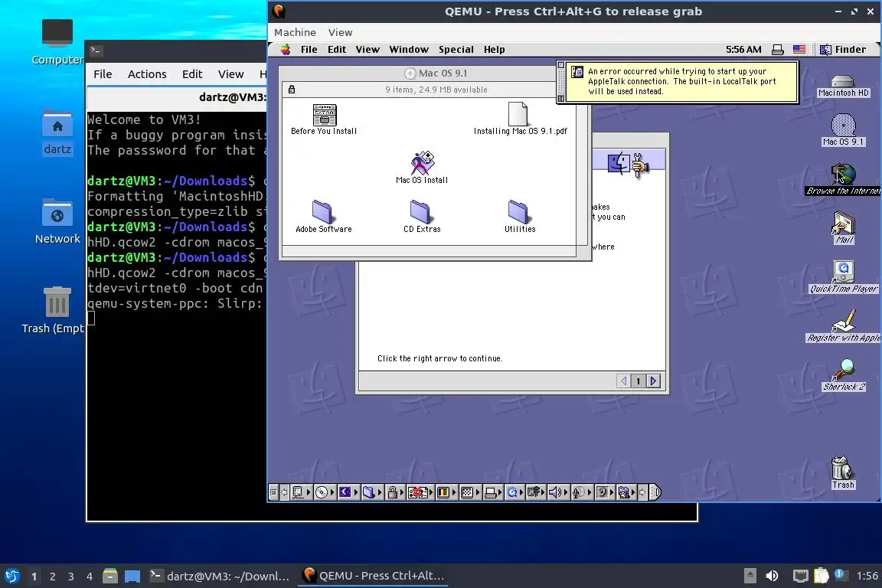Open the Location Manager control strip module
Screen dimensions: 882x588
pos(420,493)
